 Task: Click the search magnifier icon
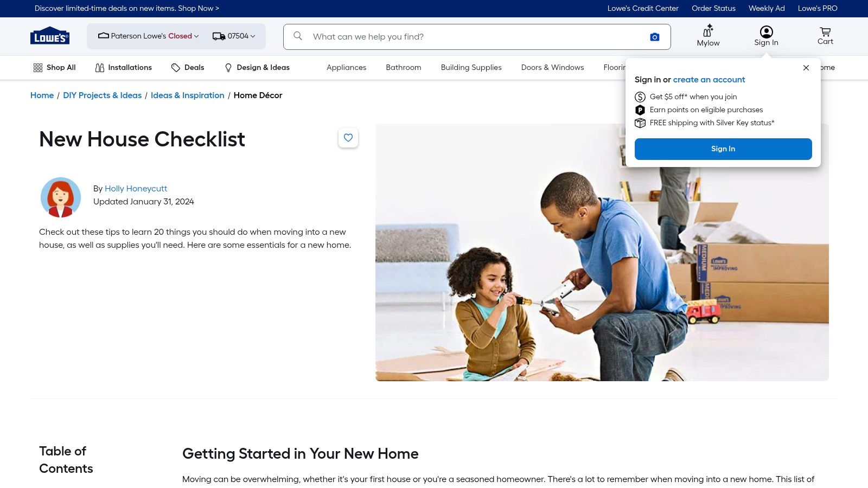coord(298,36)
